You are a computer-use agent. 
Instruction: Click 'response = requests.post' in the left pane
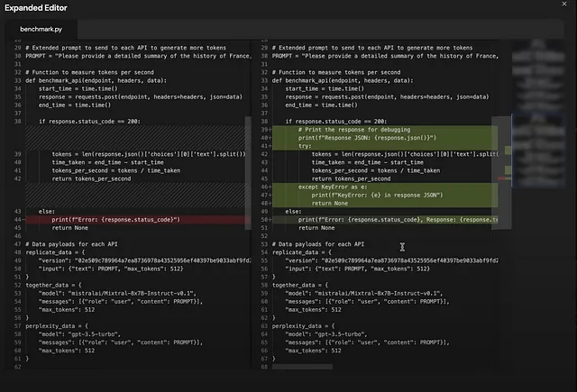[x=141, y=97]
